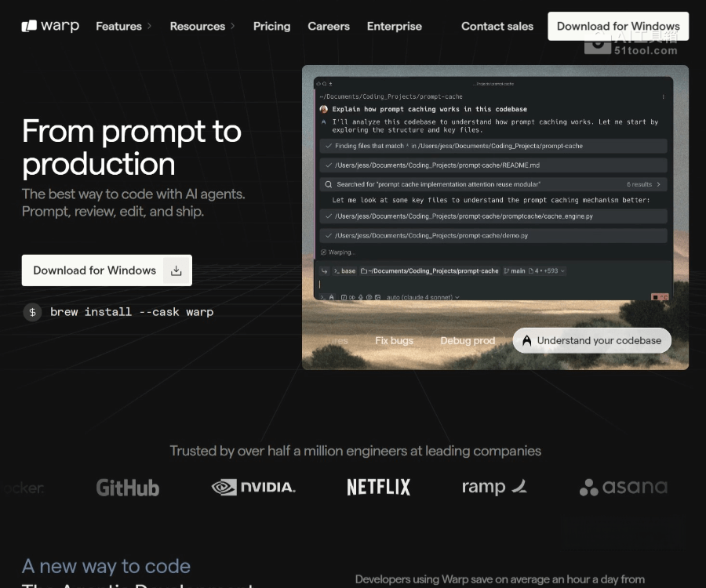706x588 pixels.
Task: Click the Netflix logo
Action: pyautogui.click(x=379, y=488)
